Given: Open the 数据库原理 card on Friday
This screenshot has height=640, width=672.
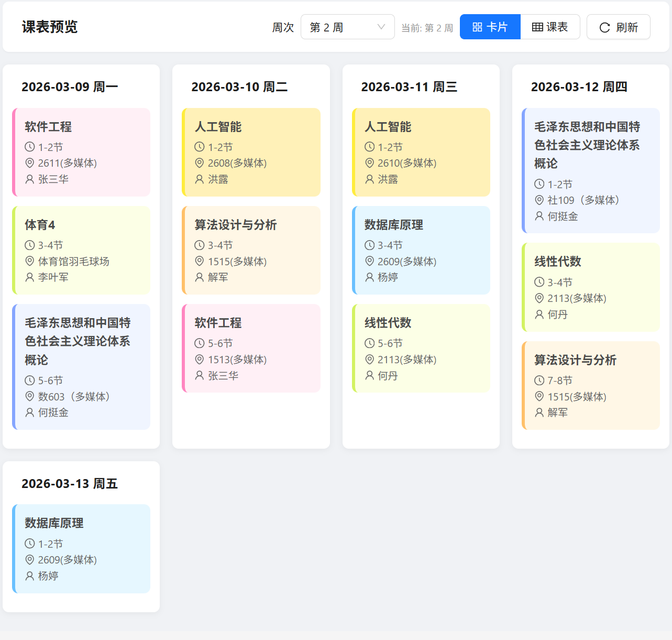Looking at the screenshot, I should tap(81, 548).
